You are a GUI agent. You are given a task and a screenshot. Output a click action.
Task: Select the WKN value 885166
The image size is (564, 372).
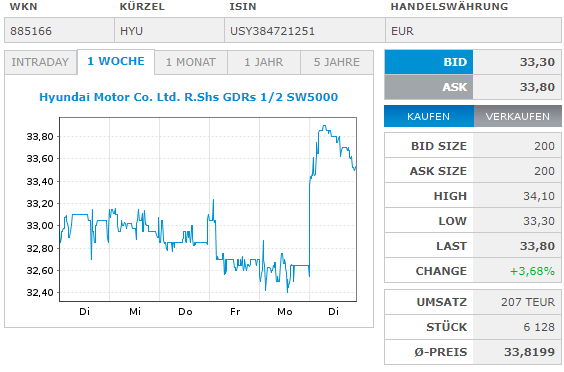point(31,31)
